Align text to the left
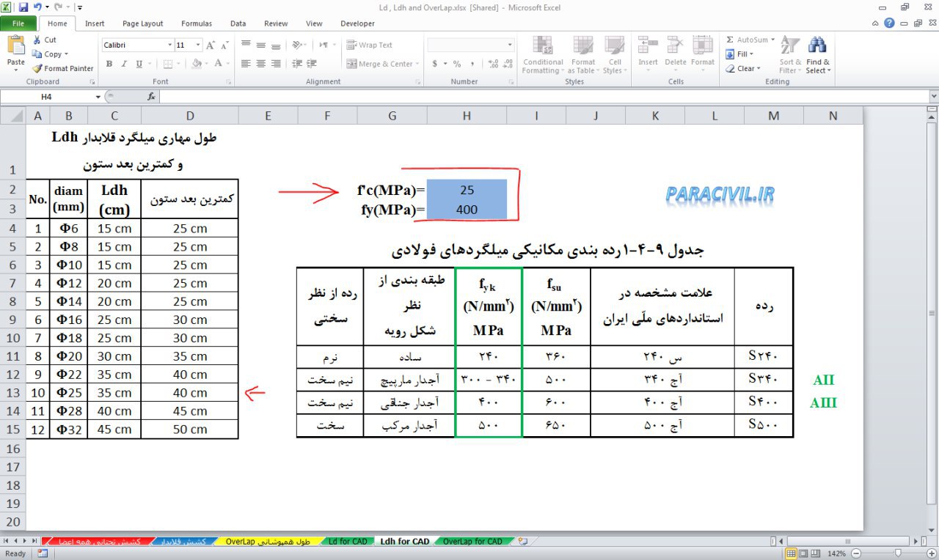939x560 pixels. [246, 64]
